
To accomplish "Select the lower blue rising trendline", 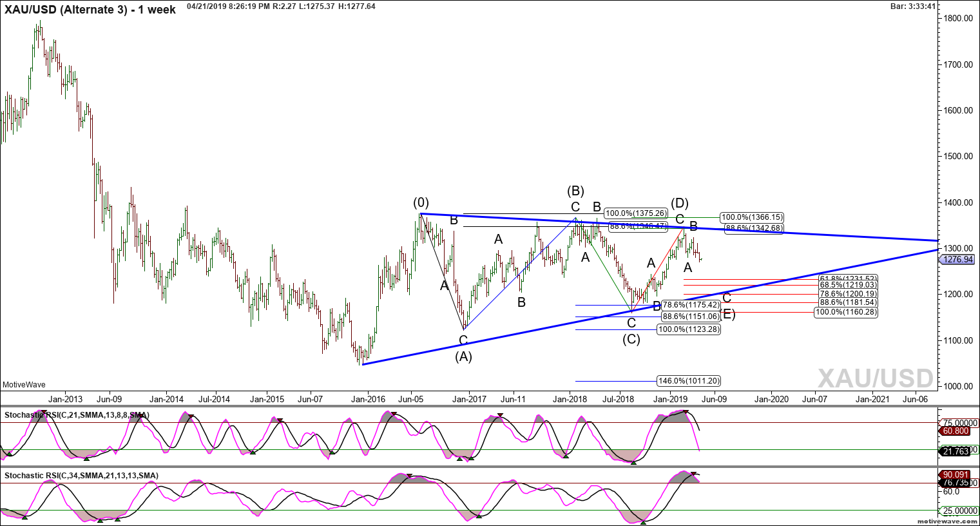I will [x=650, y=307].
